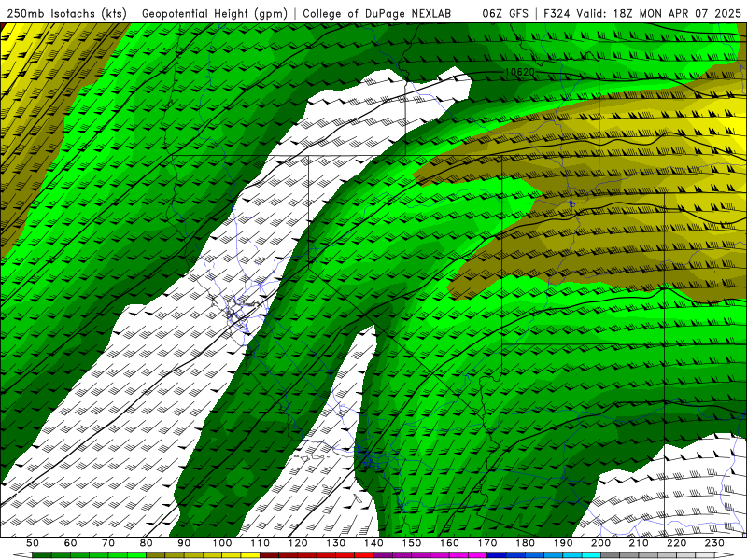Select the dark maroon swatch starting at 110 kts
747x560 pixels.
coord(269,555)
